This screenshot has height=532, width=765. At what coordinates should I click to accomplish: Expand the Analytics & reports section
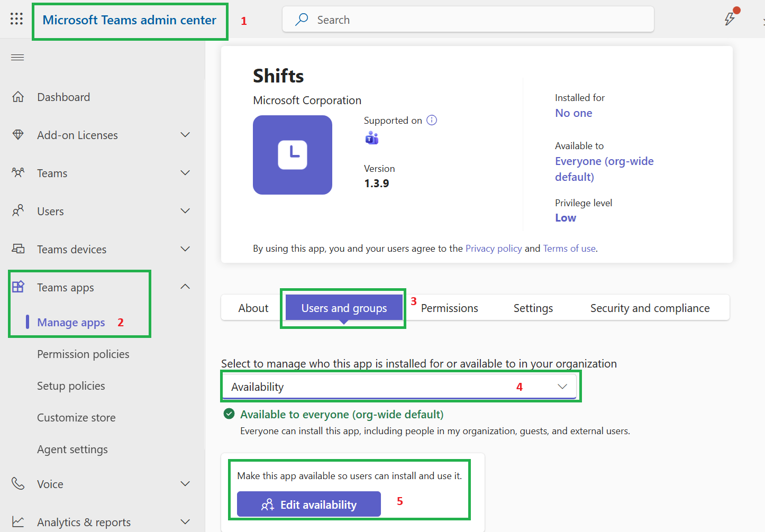coord(185,522)
